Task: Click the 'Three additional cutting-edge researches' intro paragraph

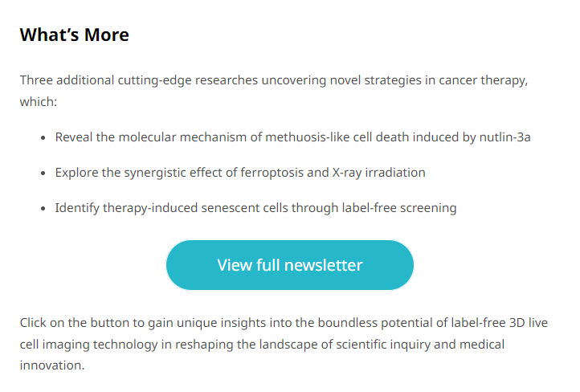Action: pos(274,91)
